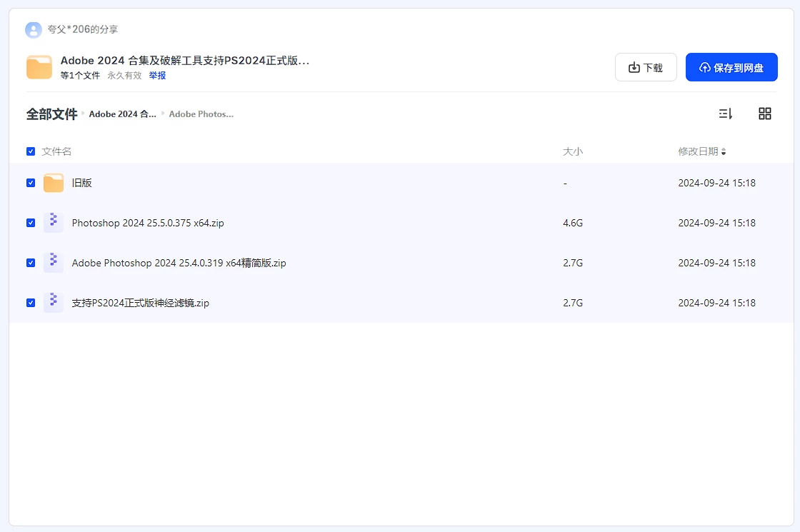Click zip icon of 神经滤镜 file
Image resolution: width=800 pixels, height=532 pixels.
coord(54,303)
